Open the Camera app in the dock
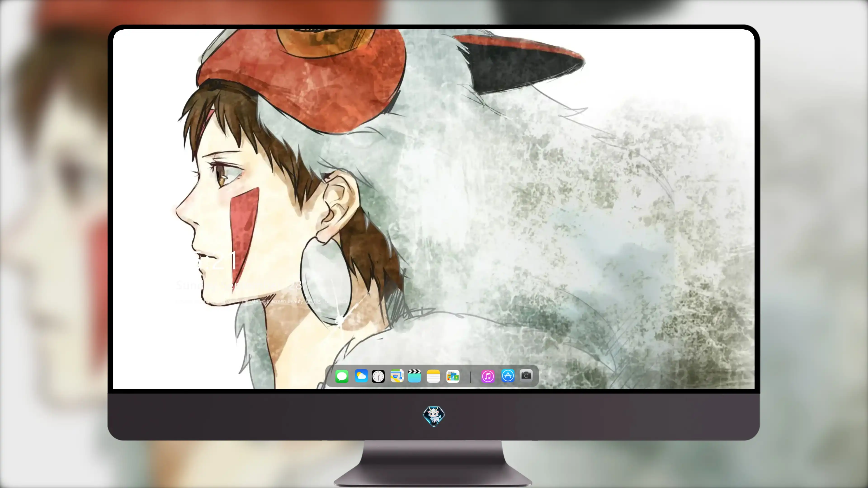The image size is (868, 488). pos(526,375)
